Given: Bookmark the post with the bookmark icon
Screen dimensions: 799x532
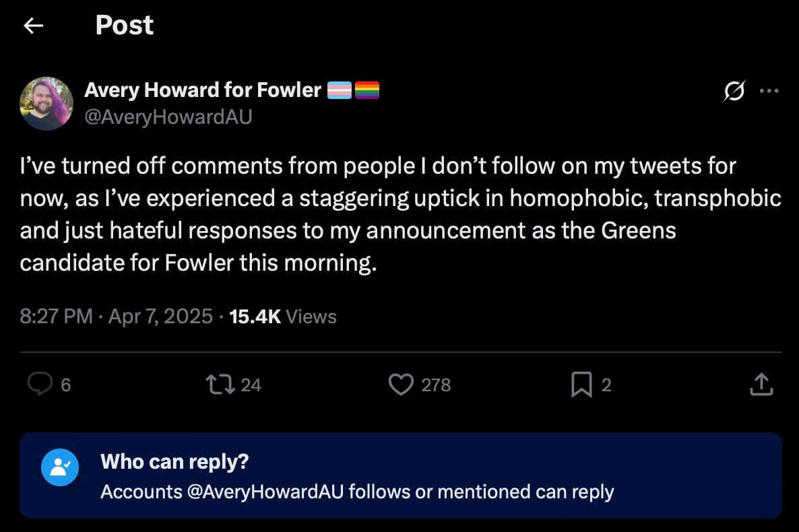Looking at the screenshot, I should point(581,385).
